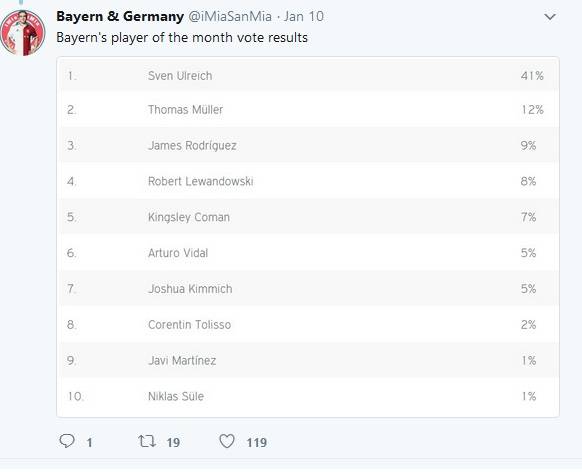Image resolution: width=582 pixels, height=472 pixels.
Task: Click the likes count 119
Action: coord(257,442)
